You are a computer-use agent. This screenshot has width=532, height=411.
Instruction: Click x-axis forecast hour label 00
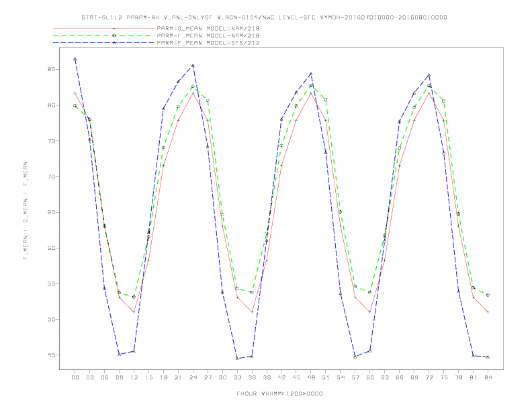point(75,377)
